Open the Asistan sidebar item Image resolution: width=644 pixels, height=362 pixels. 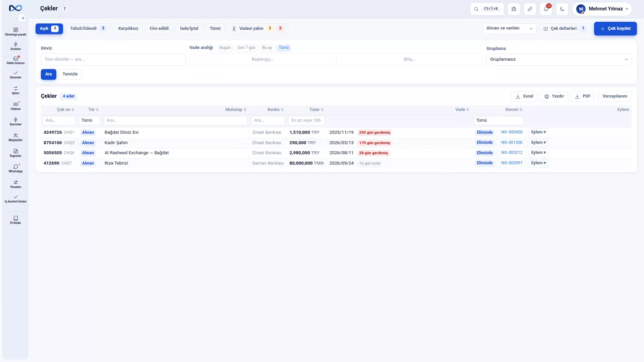pos(15,46)
